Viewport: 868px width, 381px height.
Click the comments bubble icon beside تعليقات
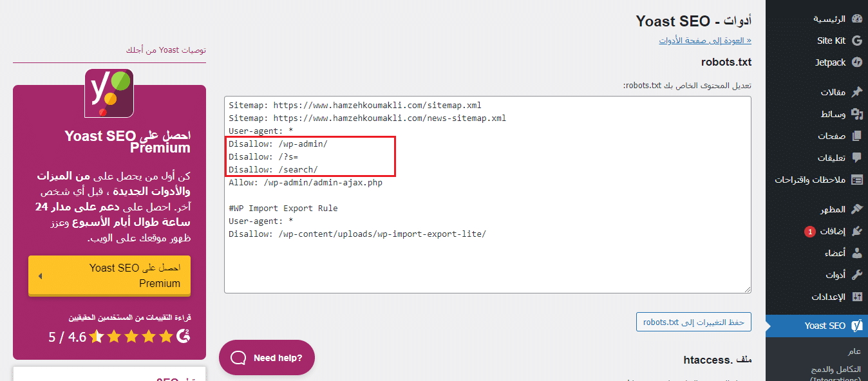[856, 158]
